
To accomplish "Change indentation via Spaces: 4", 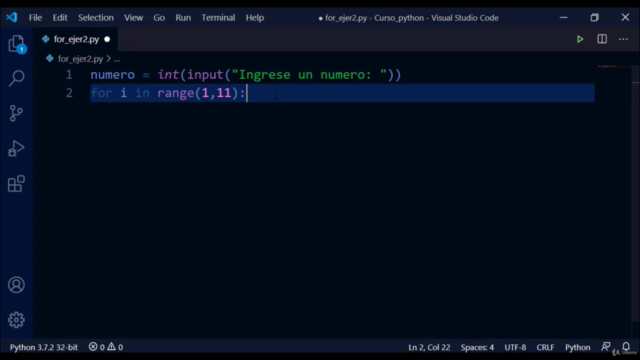I will [477, 347].
